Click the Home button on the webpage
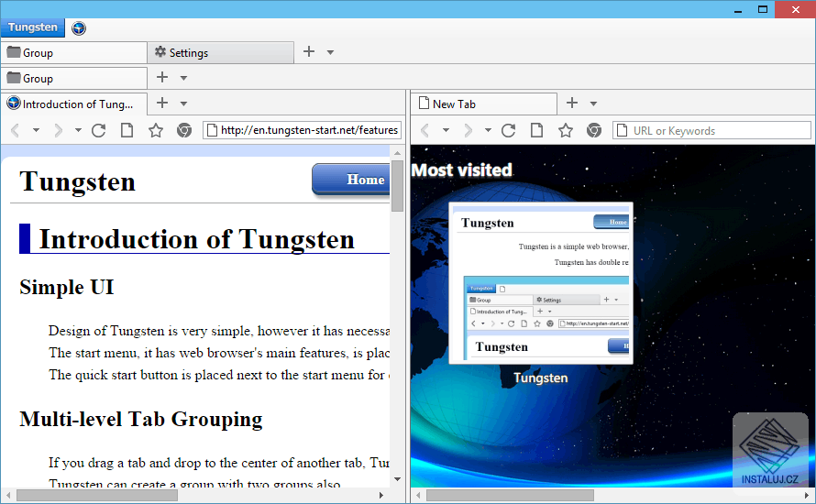816x504 pixels. coord(351,180)
